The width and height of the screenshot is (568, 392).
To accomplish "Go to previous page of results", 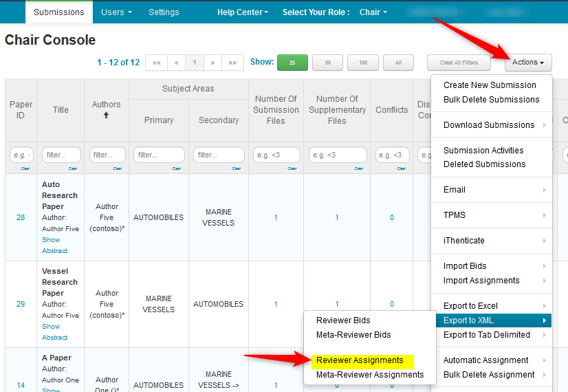I will click(177, 63).
